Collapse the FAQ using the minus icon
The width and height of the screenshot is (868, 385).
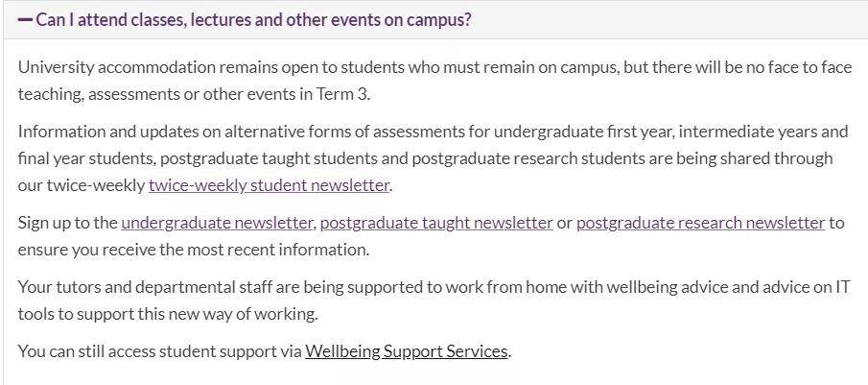click(x=25, y=20)
